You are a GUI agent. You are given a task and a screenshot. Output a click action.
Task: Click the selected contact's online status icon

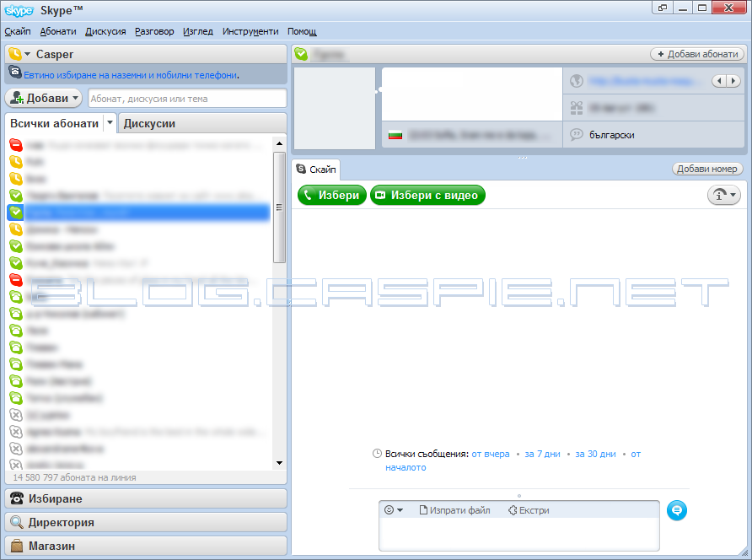point(16,212)
